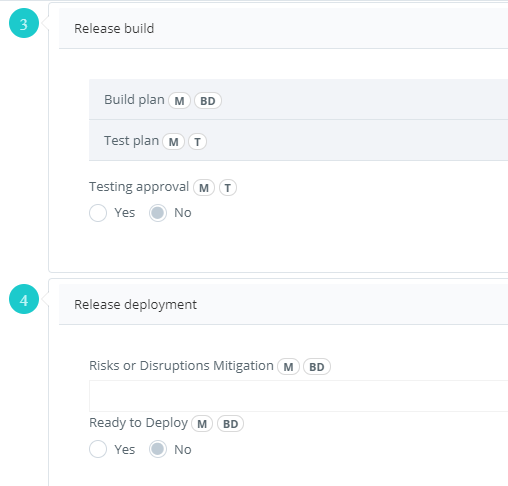Click the BD badge beside Ready to Deploy
The height and width of the screenshot is (486, 508).
[230, 424]
